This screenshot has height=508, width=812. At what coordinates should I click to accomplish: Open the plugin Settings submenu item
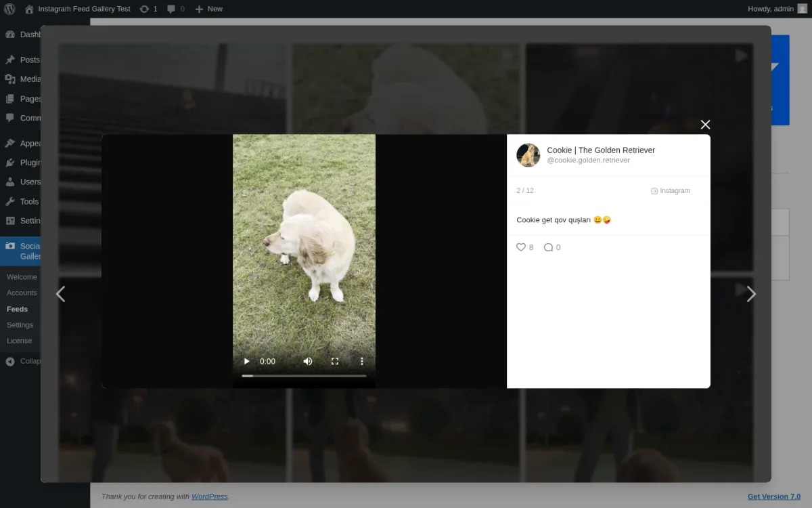pyautogui.click(x=20, y=325)
